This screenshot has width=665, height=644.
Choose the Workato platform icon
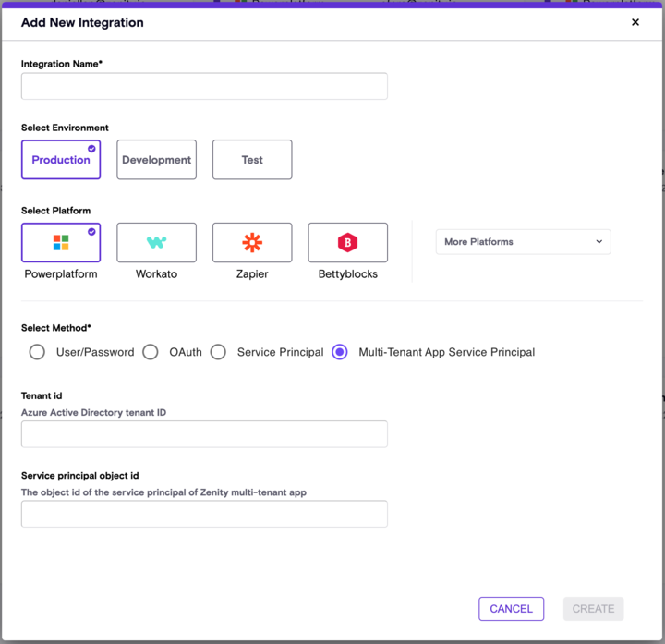tap(156, 242)
